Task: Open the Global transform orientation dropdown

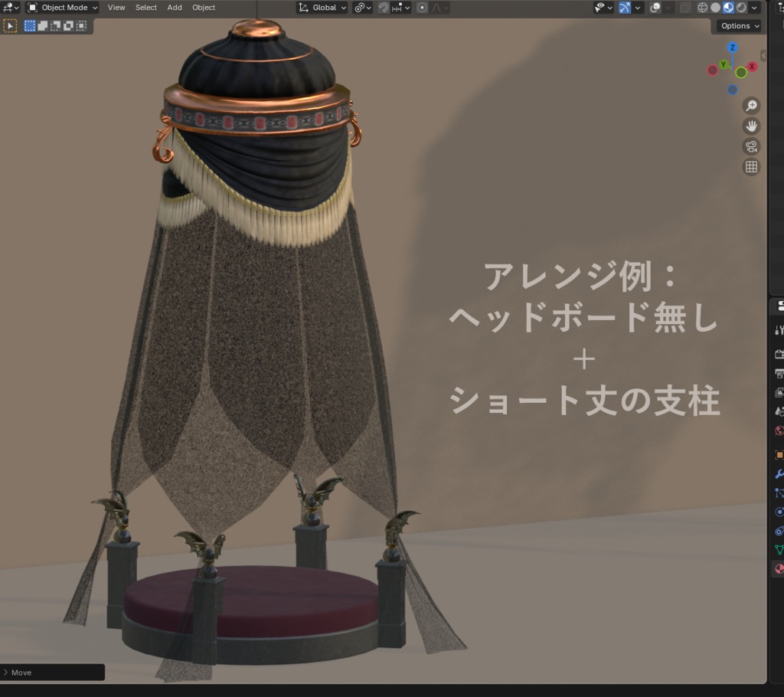Action: coord(322,8)
